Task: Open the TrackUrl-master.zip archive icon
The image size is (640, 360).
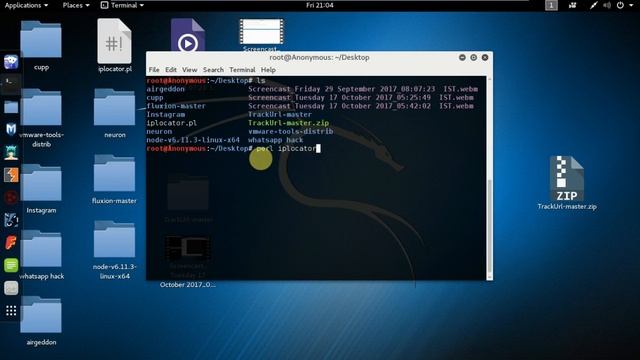Action: (567, 178)
